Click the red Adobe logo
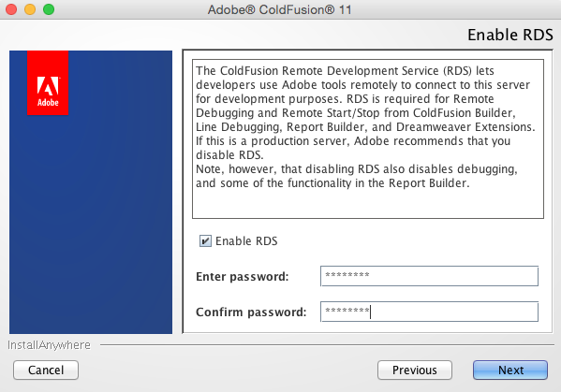The height and width of the screenshot is (392, 561). [x=48, y=83]
